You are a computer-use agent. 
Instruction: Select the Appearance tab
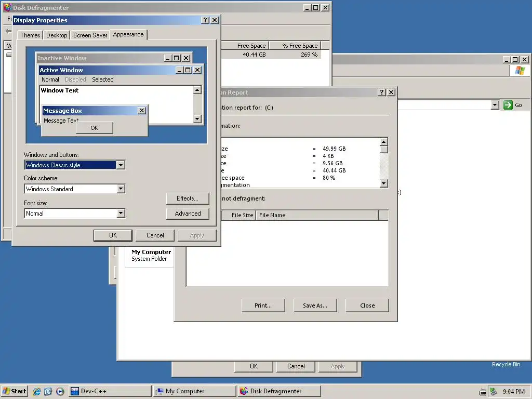point(128,34)
